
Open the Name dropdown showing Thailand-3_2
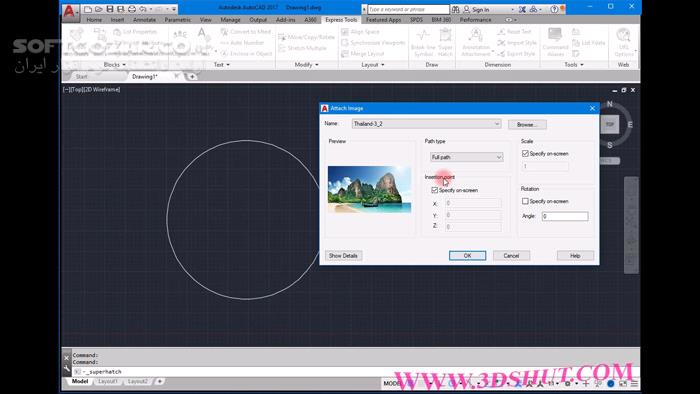point(426,124)
